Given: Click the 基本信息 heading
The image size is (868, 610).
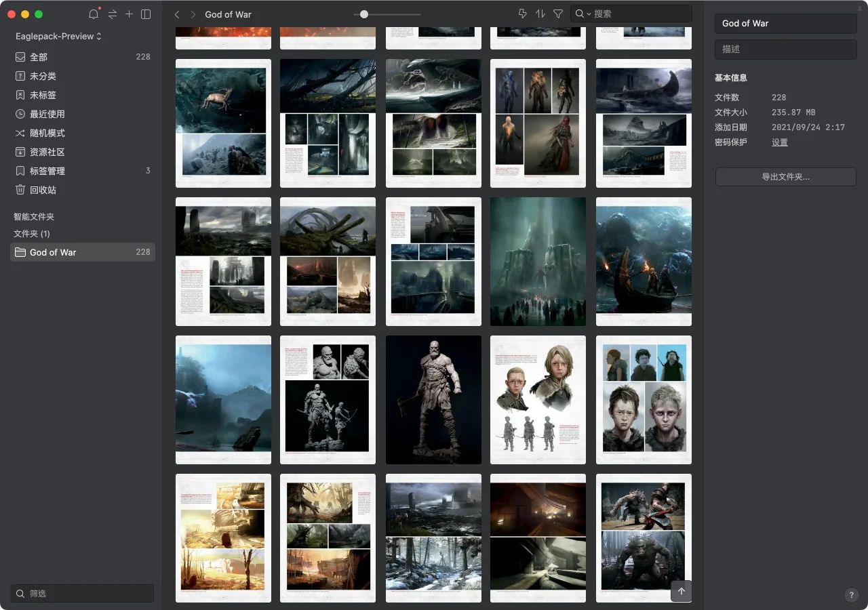Looking at the screenshot, I should [x=731, y=78].
